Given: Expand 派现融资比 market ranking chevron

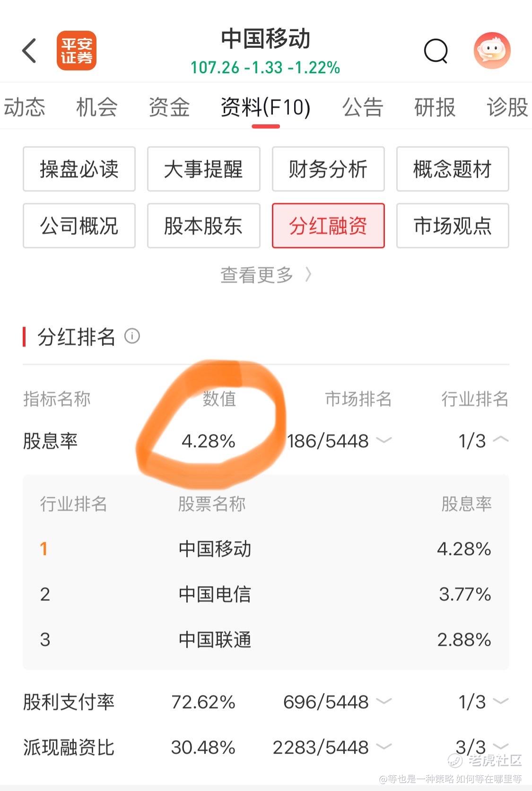Looking at the screenshot, I should [x=384, y=747].
